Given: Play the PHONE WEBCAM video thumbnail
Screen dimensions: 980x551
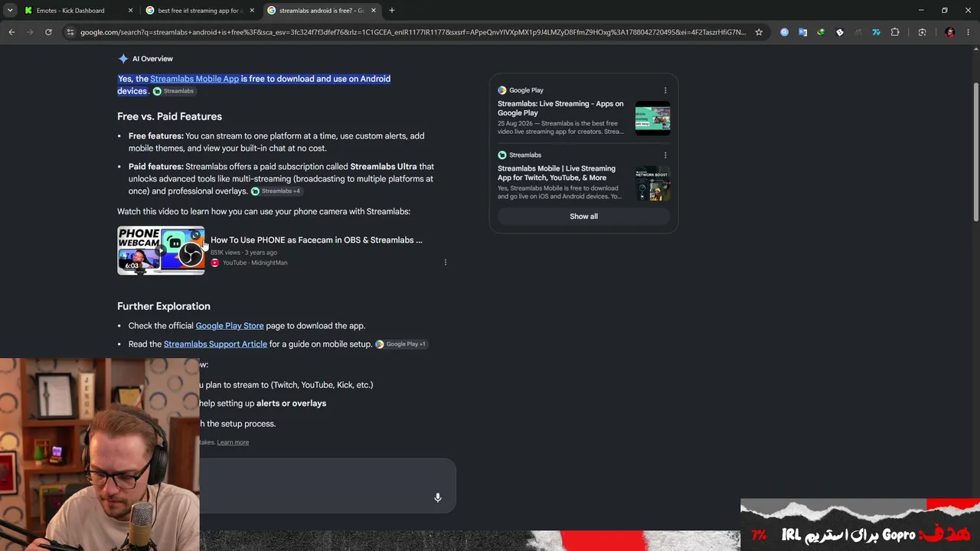Looking at the screenshot, I should coord(161,250).
